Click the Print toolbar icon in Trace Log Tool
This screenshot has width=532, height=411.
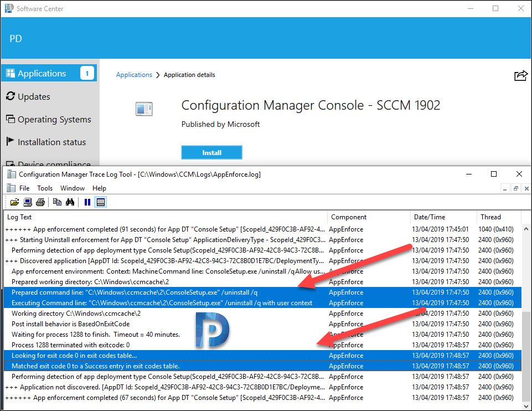click(40, 202)
